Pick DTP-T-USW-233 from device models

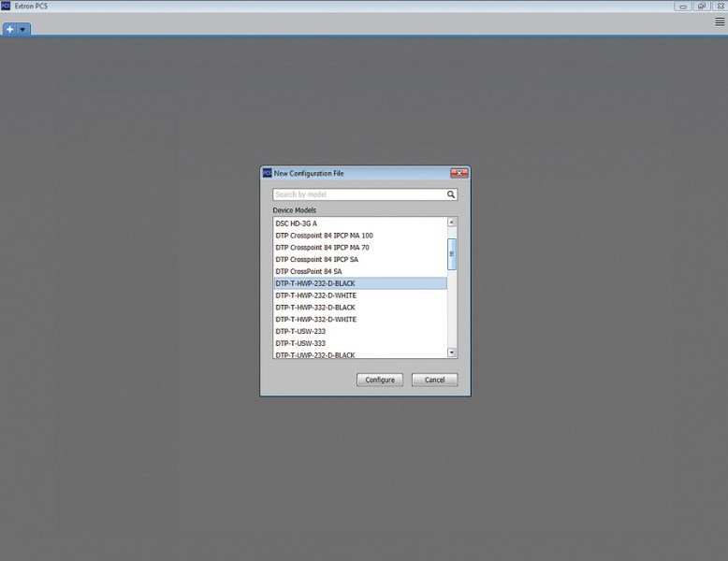[360, 331]
